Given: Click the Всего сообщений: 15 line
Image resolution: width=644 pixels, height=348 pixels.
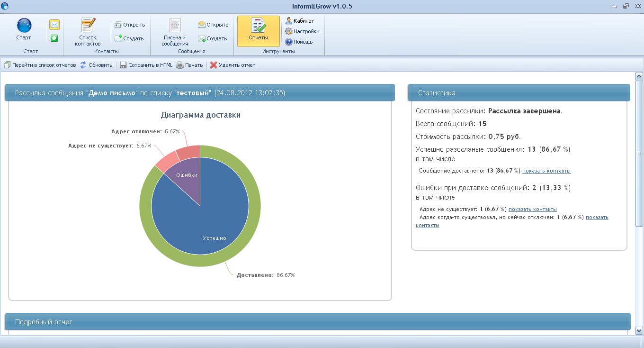Looking at the screenshot, I should (451, 124).
